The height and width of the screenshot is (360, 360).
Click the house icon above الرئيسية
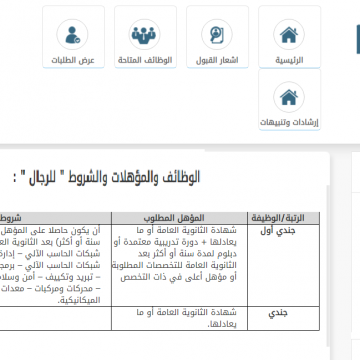(x=289, y=35)
